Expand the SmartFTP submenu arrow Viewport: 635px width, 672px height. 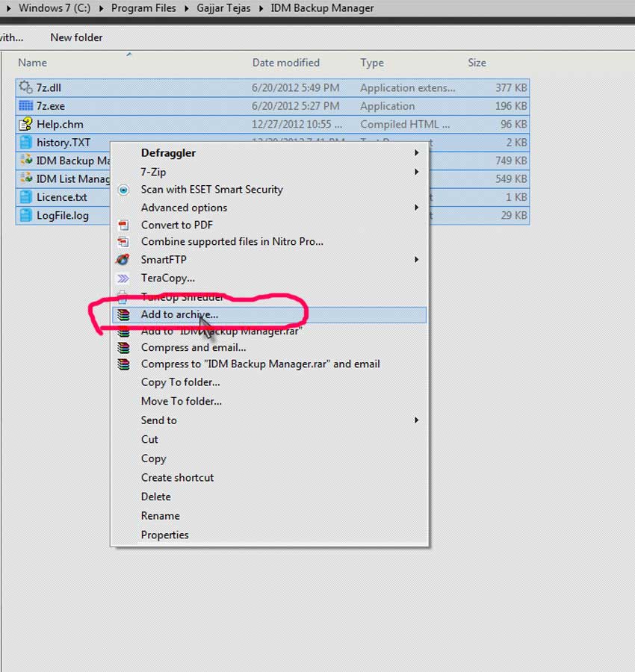(x=416, y=259)
